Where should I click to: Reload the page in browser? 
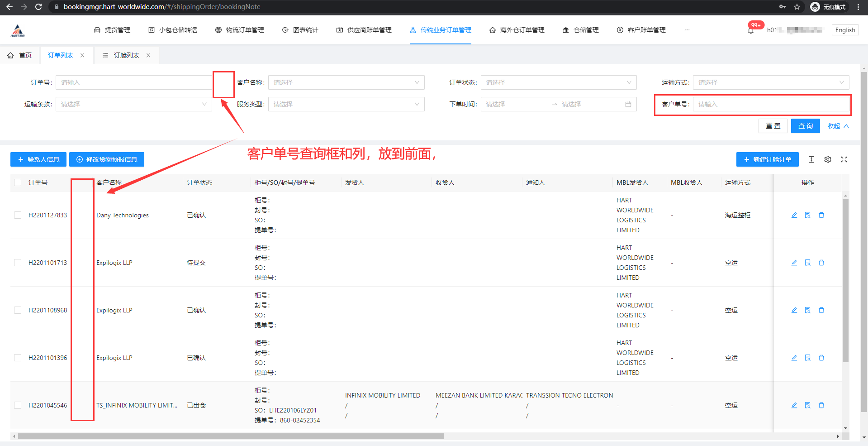coord(38,7)
